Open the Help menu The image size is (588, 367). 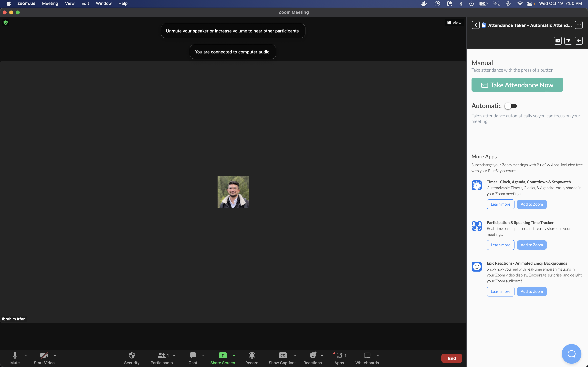coord(123,3)
